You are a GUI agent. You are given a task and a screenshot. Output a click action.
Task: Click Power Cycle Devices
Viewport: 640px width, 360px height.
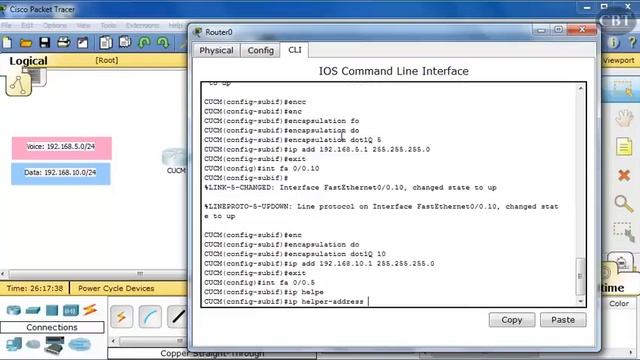pyautogui.click(x=116, y=288)
